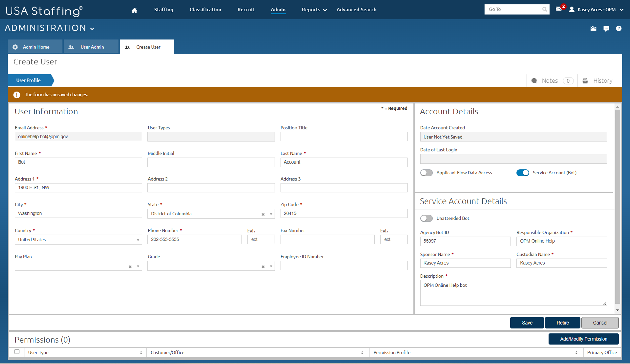Click the Cancel button
The width and height of the screenshot is (630, 364).
tap(600, 323)
